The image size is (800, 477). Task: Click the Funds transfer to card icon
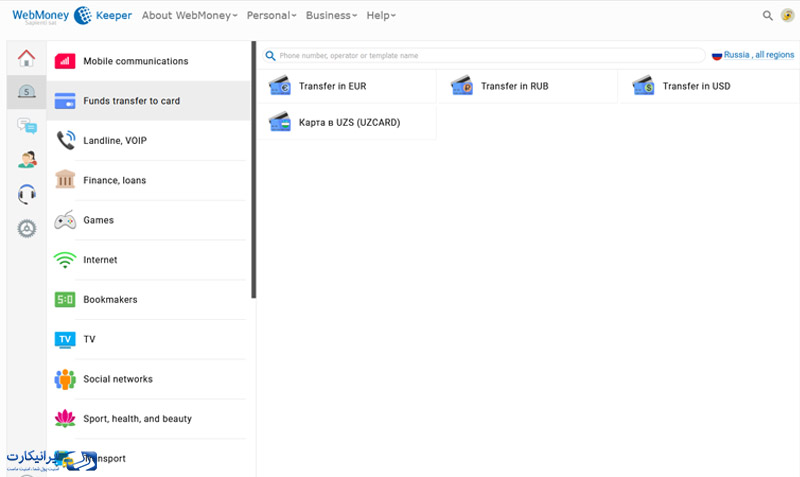click(65, 101)
